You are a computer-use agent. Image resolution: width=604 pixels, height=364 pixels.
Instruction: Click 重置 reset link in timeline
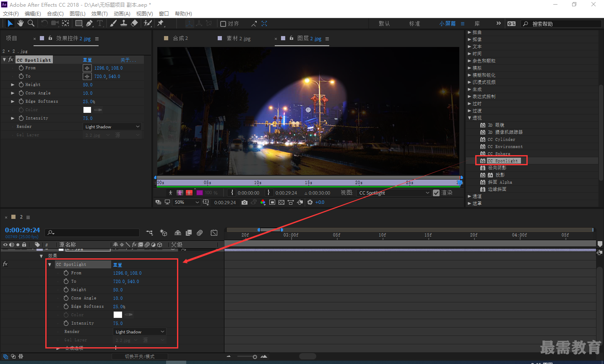pos(117,265)
